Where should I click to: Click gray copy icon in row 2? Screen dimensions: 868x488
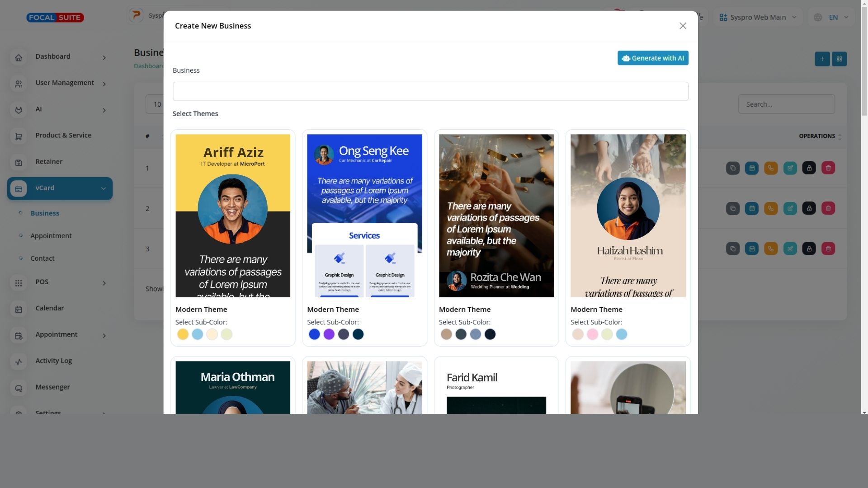(732, 208)
